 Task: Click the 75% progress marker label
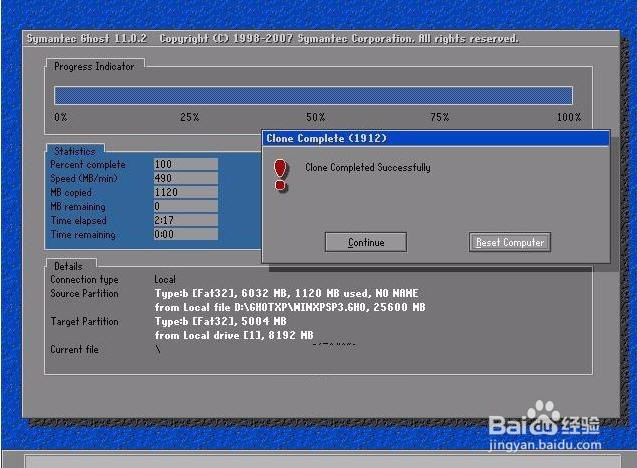coord(440,117)
